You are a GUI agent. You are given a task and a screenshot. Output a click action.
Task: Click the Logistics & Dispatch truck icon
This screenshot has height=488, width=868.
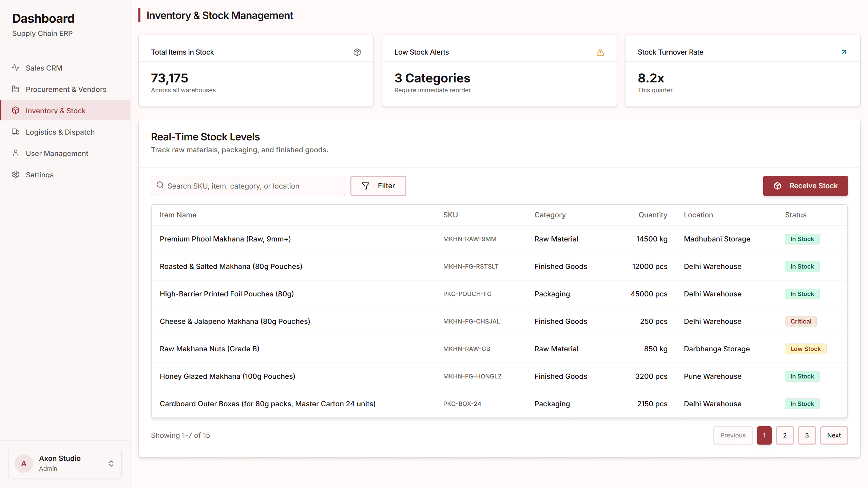click(x=16, y=132)
